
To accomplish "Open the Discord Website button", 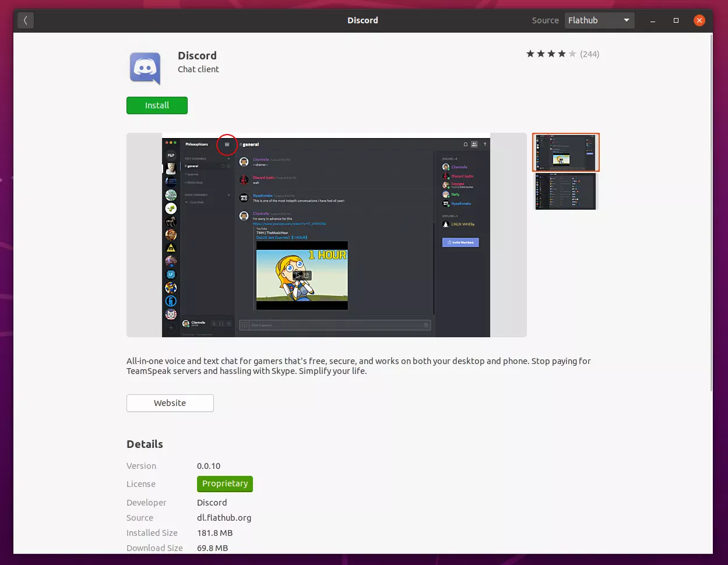I will 170,403.
